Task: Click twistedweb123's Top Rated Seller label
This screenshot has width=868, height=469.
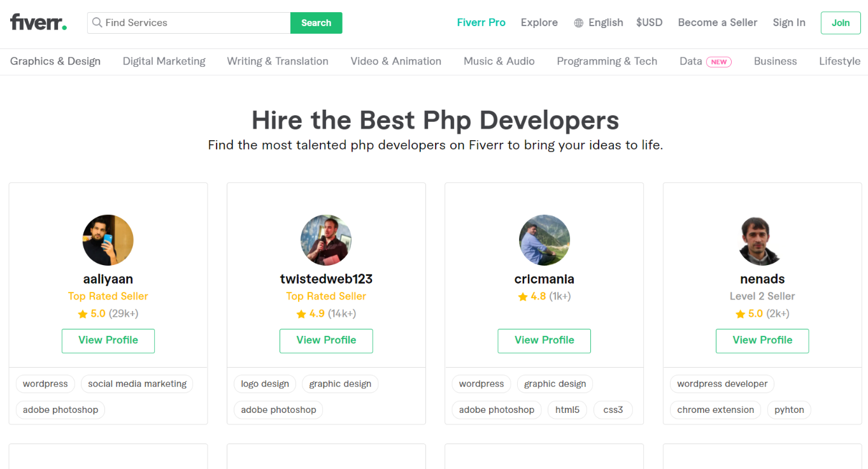Action: [326, 296]
